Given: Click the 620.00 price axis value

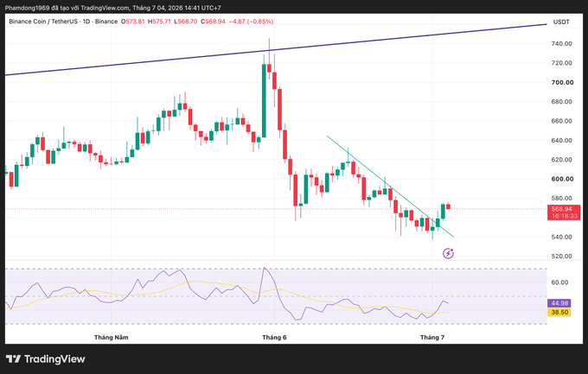Looking at the screenshot, I should (561, 160).
